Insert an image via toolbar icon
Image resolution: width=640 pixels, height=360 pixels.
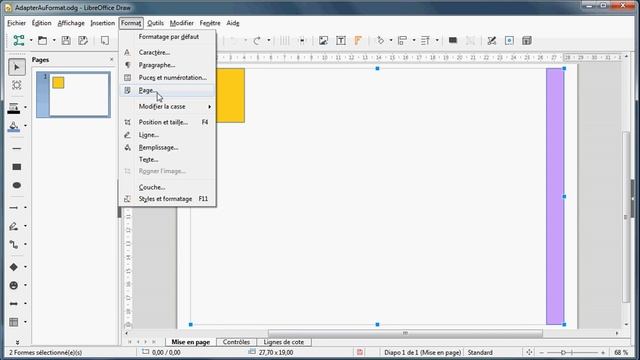pyautogui.click(x=323, y=40)
